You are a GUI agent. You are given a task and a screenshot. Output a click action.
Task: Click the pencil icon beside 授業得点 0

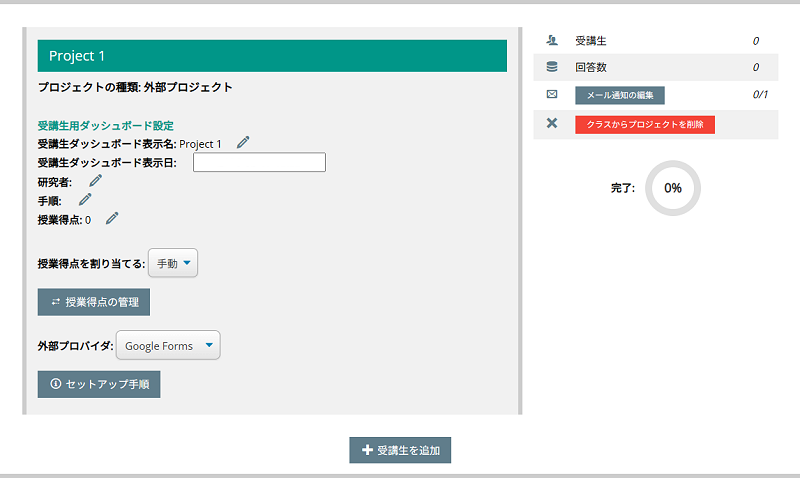112,218
